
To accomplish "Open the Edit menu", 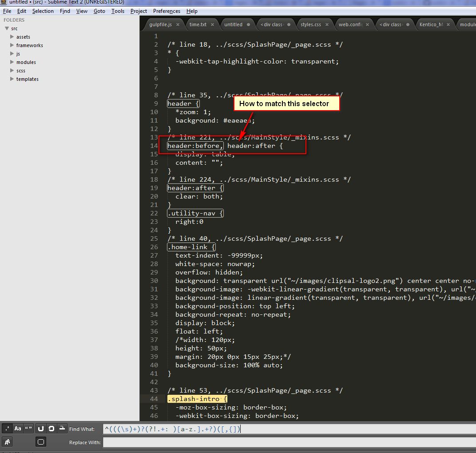I will click(x=22, y=11).
